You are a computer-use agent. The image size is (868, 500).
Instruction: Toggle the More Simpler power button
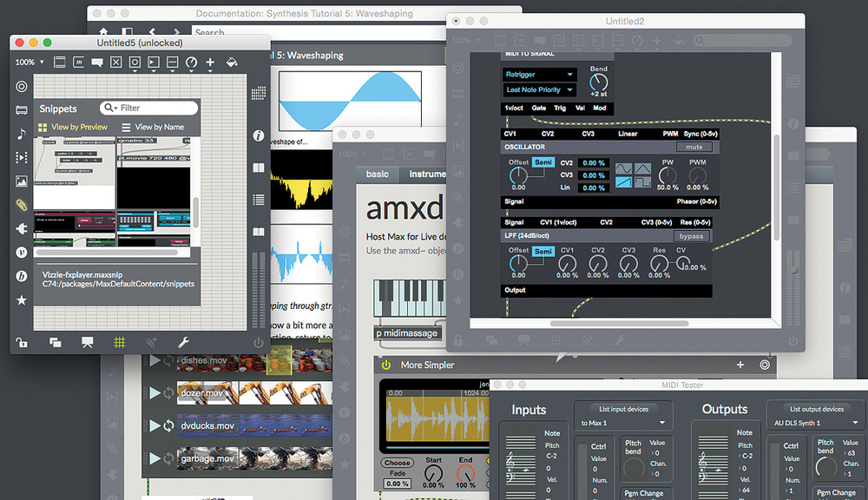(x=387, y=365)
